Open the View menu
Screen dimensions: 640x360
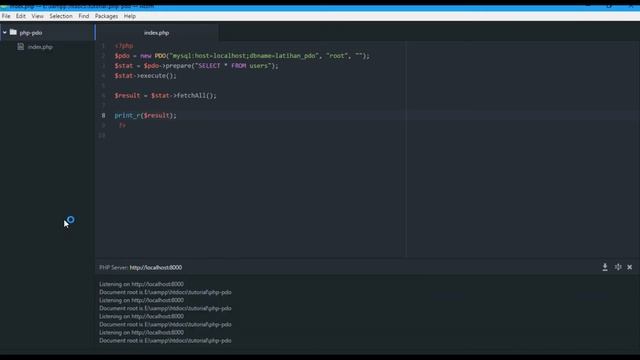coord(38,16)
